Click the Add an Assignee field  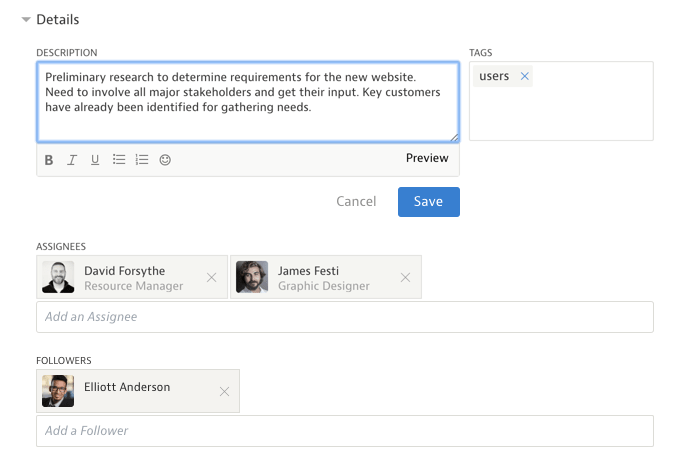[345, 317]
